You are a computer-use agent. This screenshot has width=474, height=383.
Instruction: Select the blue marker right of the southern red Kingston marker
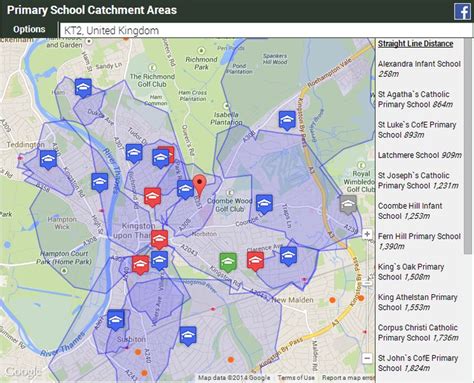click(159, 260)
